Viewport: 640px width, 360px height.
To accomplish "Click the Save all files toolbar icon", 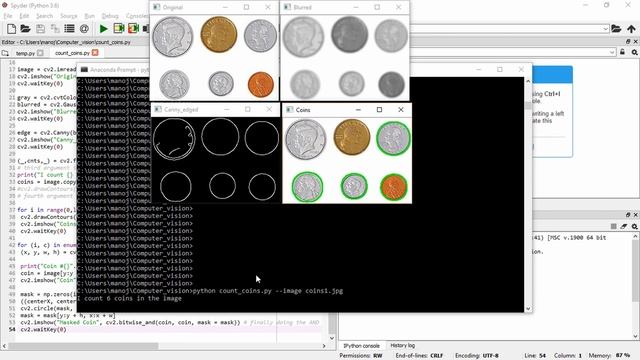I will pos(55,29).
